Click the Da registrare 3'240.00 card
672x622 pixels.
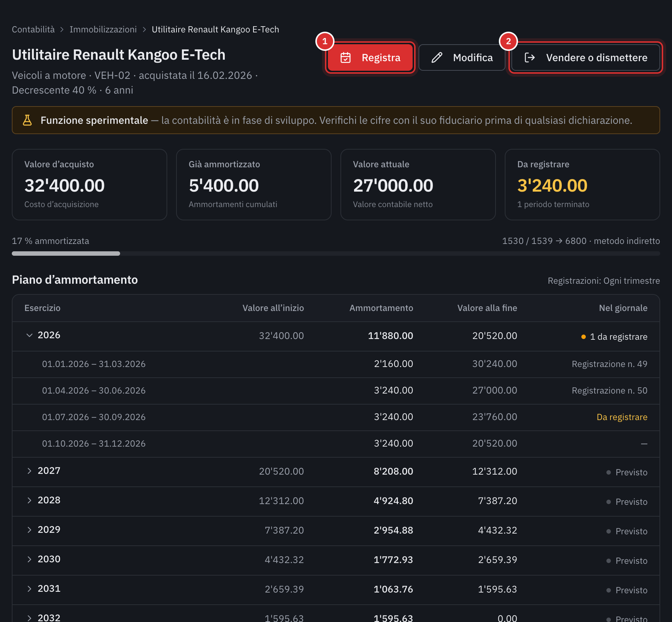coord(582,185)
